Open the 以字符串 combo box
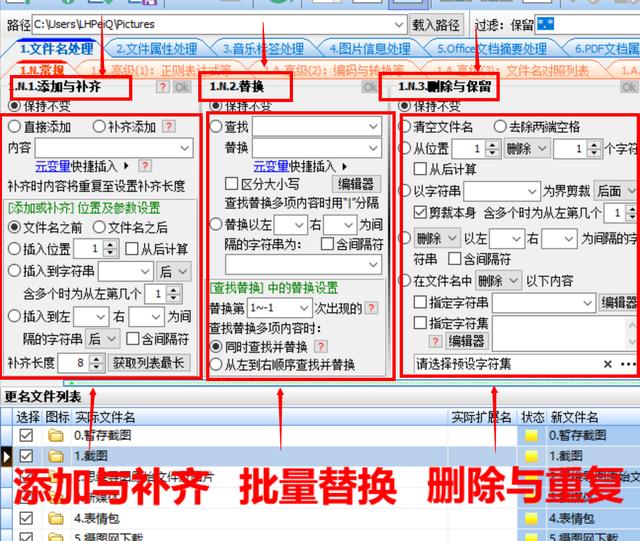640x541 pixels. 502,191
